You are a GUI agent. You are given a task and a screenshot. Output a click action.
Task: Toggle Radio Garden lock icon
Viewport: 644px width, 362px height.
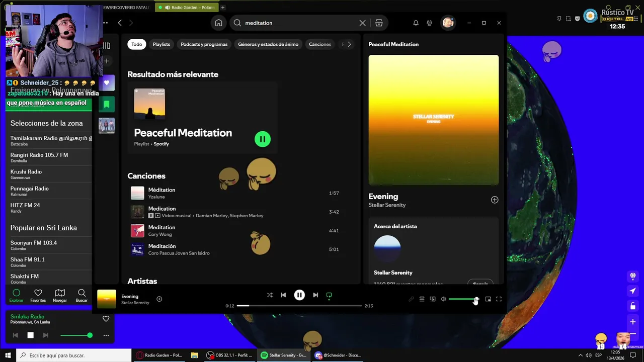tap(633, 306)
